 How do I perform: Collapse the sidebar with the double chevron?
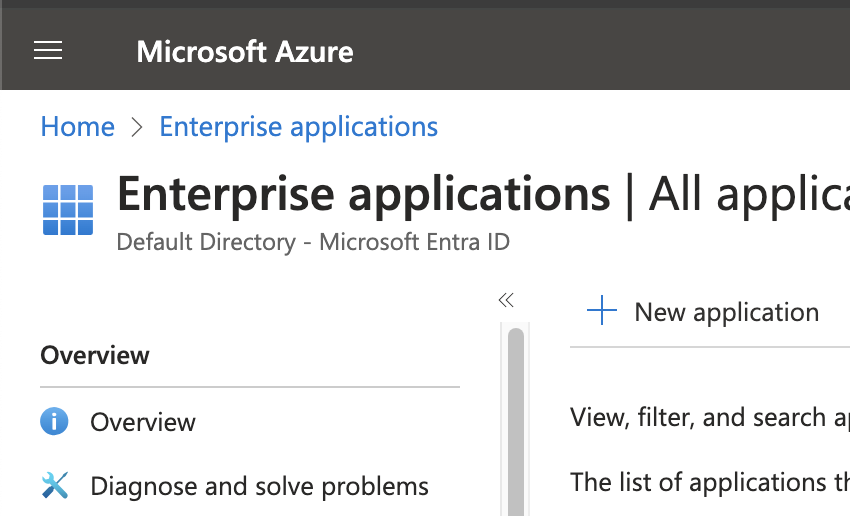506,300
